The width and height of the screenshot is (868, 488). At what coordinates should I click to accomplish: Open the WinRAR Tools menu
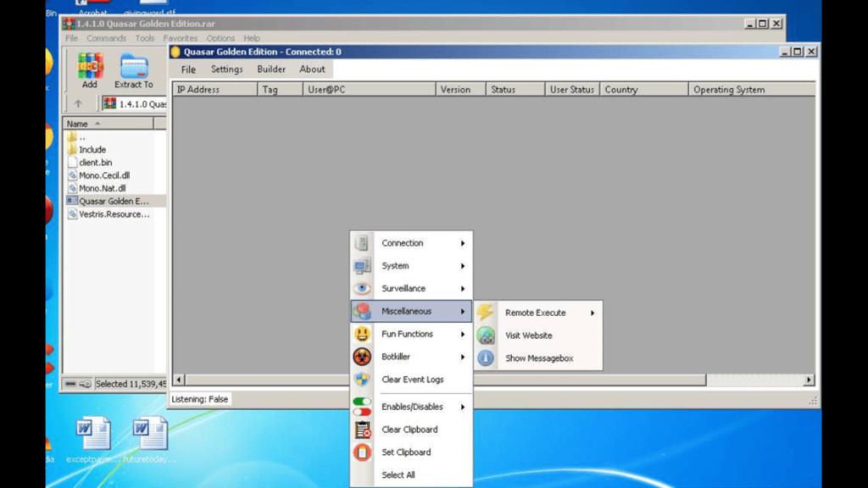pyautogui.click(x=145, y=38)
